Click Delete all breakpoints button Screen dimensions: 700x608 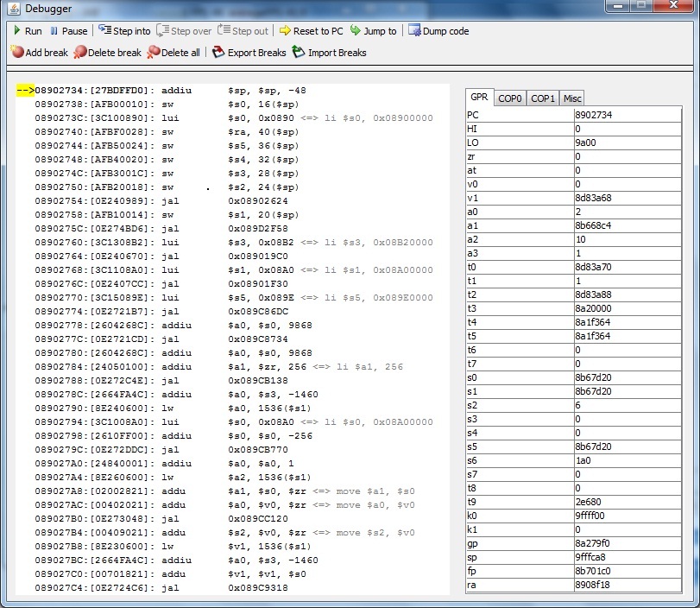point(173,53)
